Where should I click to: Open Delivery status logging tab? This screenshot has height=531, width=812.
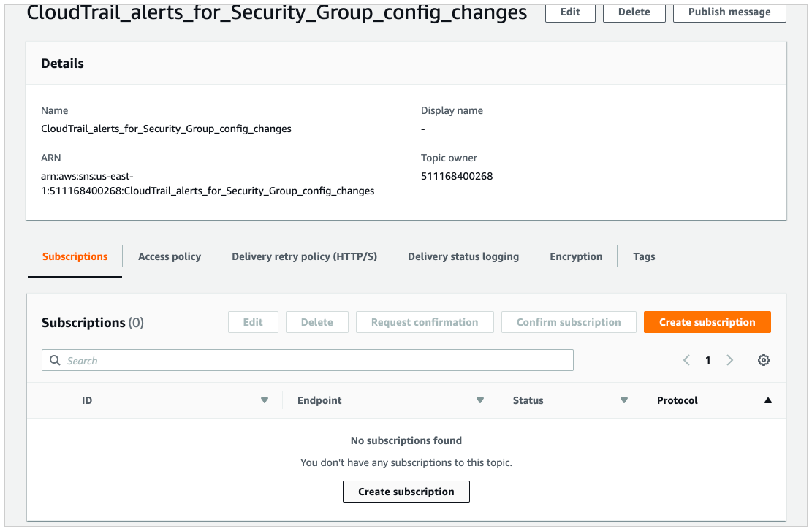point(463,256)
